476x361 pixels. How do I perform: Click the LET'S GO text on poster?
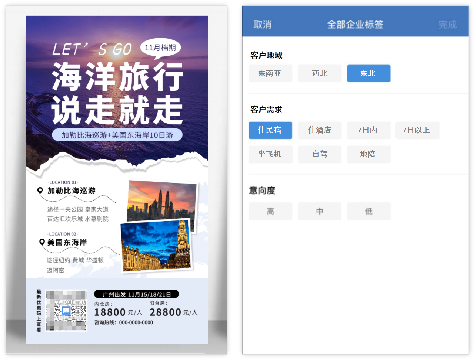[x=92, y=50]
